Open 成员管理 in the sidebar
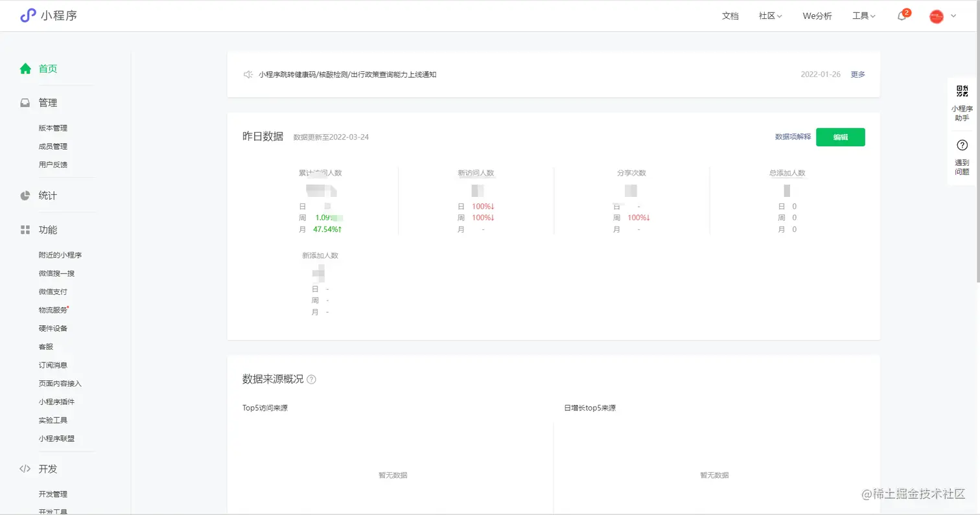 point(53,146)
